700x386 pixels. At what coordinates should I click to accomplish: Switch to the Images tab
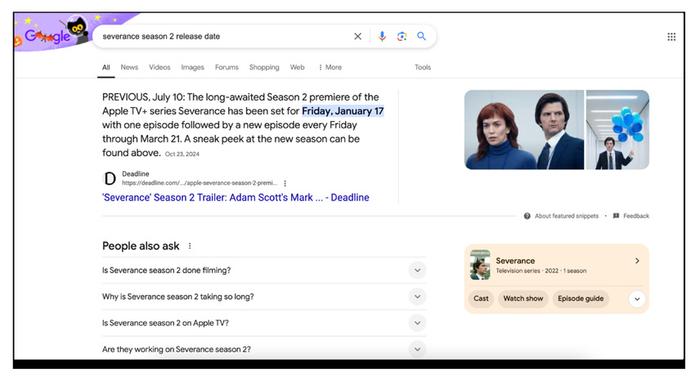click(x=192, y=67)
